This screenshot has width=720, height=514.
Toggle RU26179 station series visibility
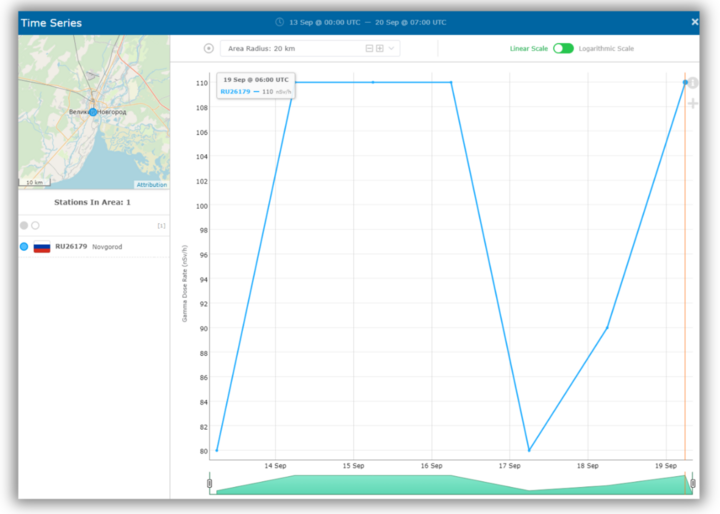tap(24, 246)
